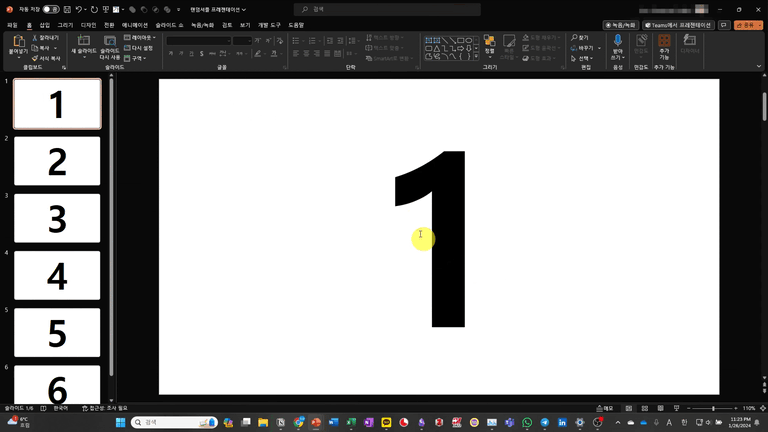Adjust the zoom slider handle
This screenshot has width=768, height=432.
pos(713,408)
